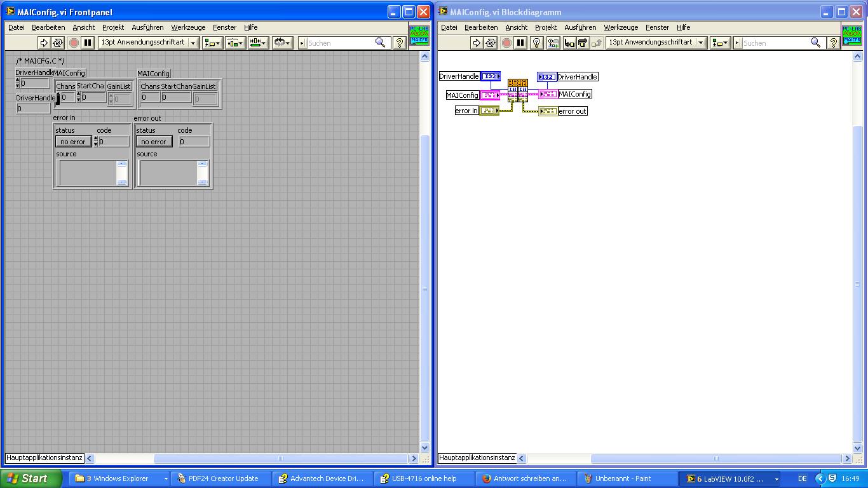Click Pause button in Blockdiagramm toolbar
This screenshot has width=868, height=488.
coord(520,43)
